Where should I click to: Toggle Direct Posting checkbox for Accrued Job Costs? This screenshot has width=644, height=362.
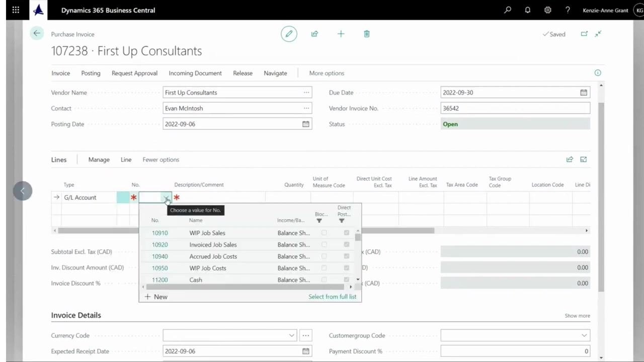click(x=346, y=256)
